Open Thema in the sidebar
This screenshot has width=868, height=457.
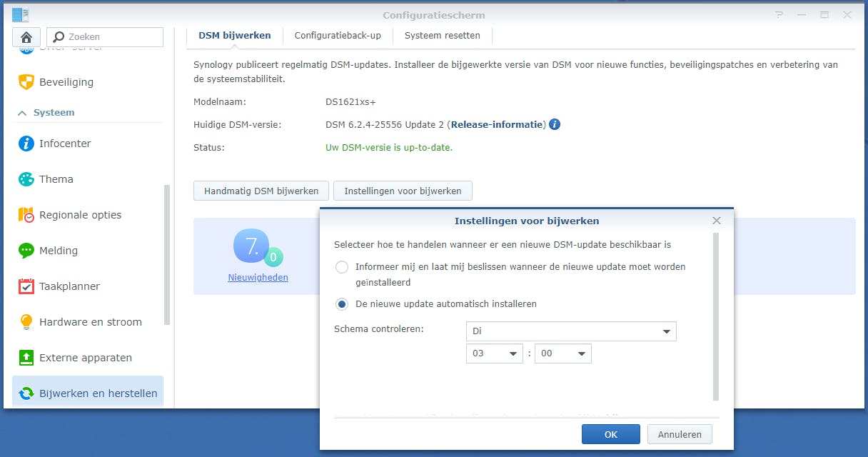pos(88,179)
